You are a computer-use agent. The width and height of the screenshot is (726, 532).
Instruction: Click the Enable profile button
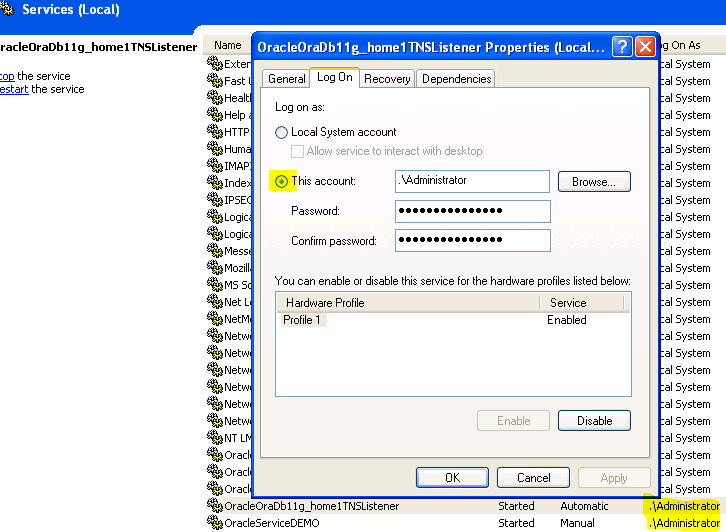pos(513,420)
